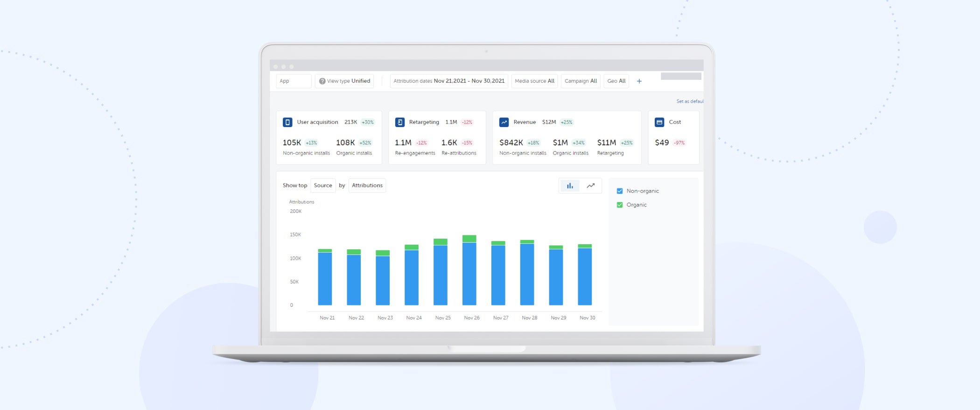Click the 108K Organic installs value
980x410 pixels.
pos(345,143)
